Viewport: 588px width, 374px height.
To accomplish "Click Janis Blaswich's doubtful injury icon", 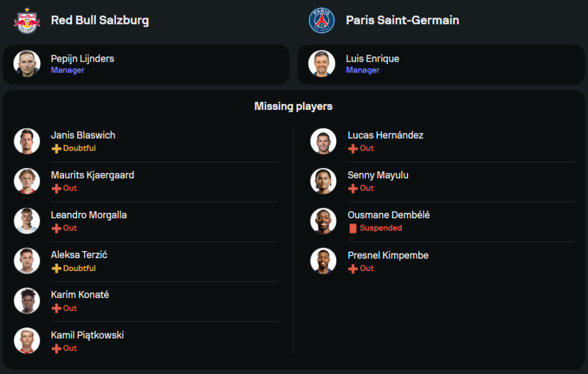I will (x=56, y=149).
